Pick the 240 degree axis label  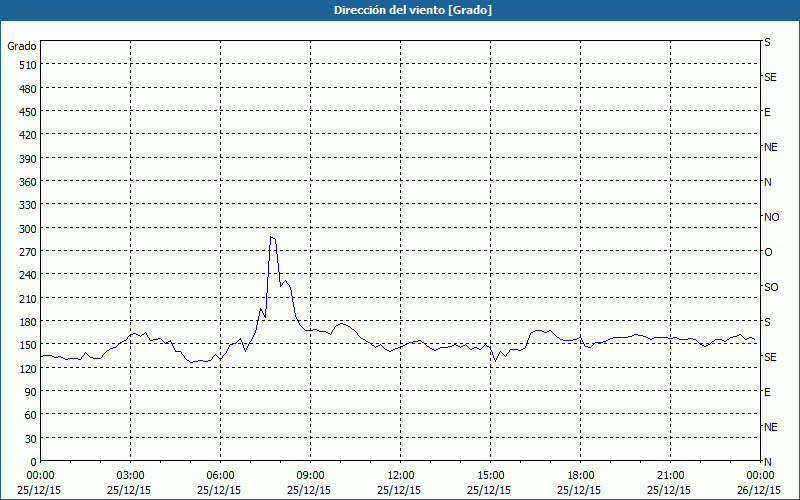28,275
